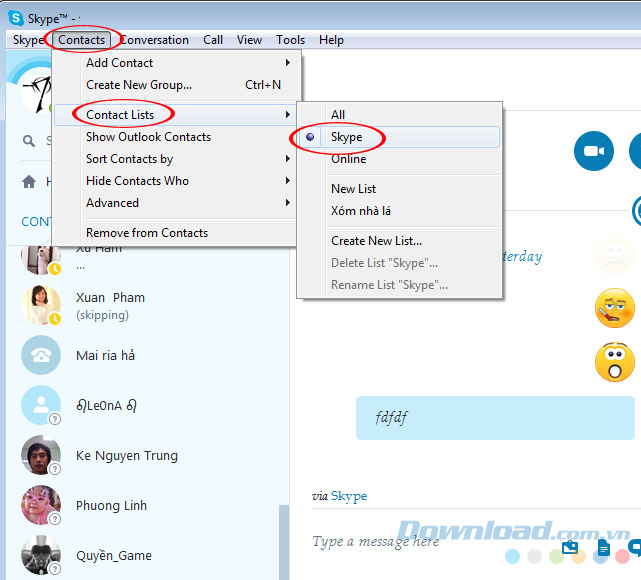Open the View menu
The height and width of the screenshot is (580, 641).
coord(249,40)
